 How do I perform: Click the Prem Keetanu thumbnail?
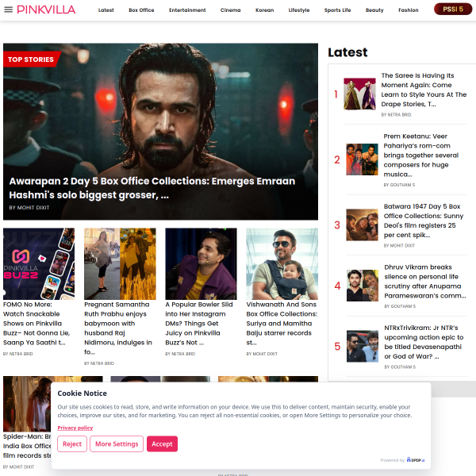point(363,159)
